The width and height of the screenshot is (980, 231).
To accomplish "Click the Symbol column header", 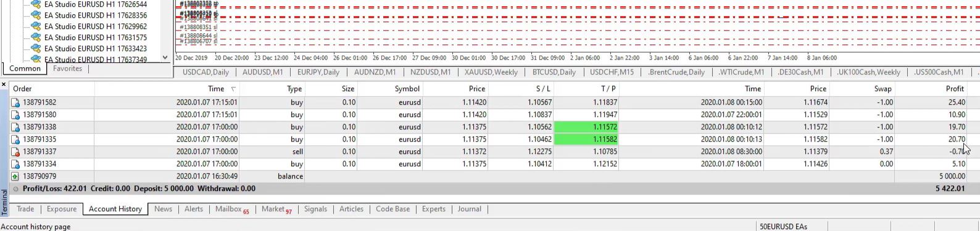I will pyautogui.click(x=392, y=89).
